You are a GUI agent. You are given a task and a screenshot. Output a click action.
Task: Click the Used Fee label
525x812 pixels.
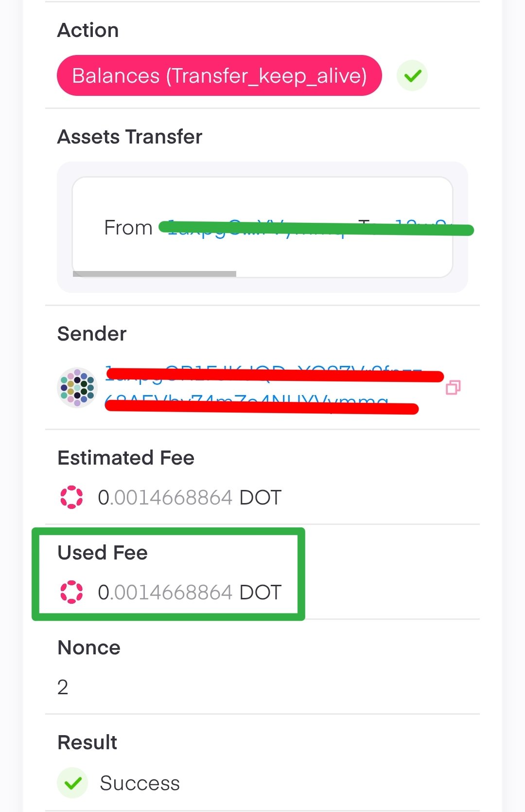[x=103, y=553]
